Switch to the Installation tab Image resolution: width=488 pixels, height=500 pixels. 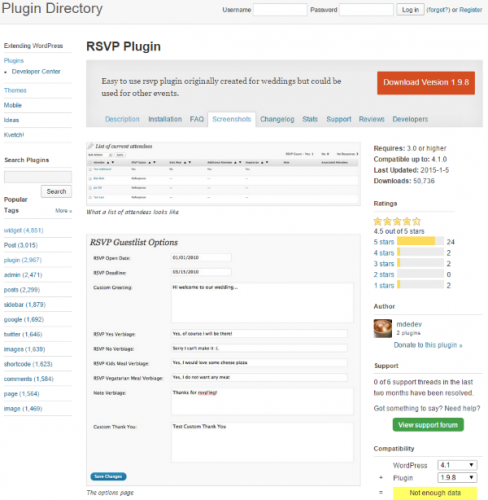[165, 119]
